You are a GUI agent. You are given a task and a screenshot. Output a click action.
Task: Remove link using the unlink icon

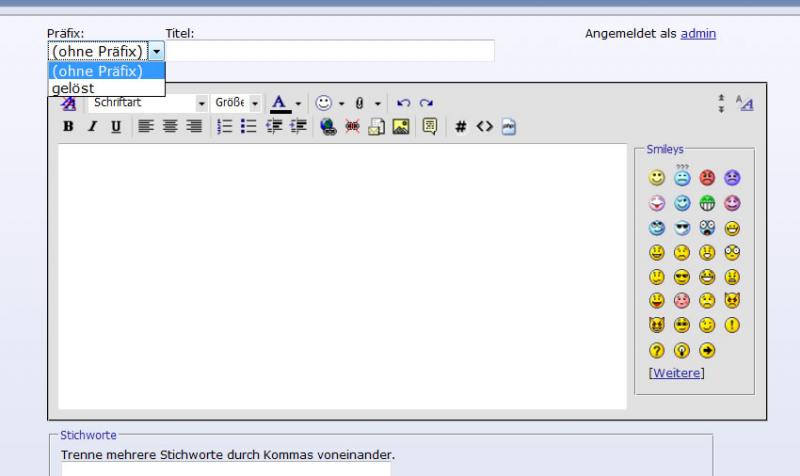click(352, 127)
